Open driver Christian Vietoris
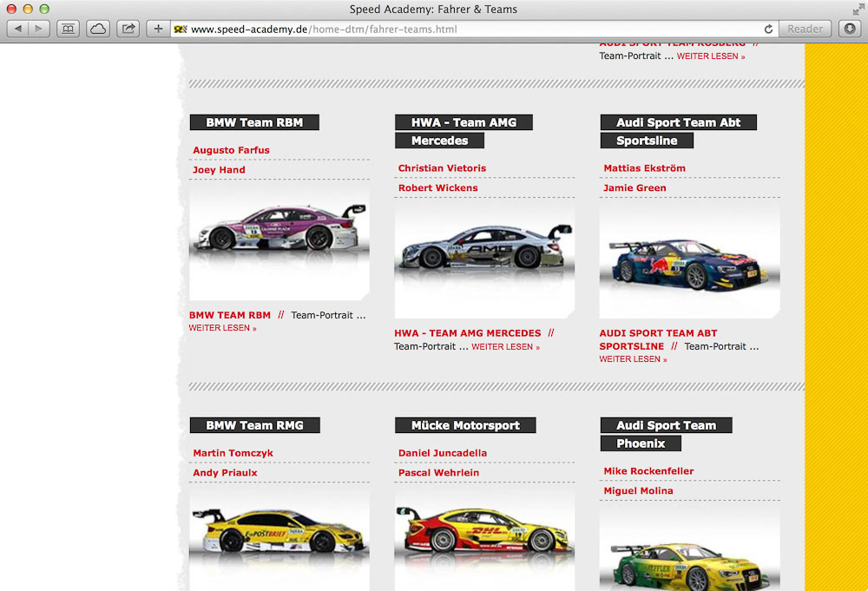 [442, 168]
